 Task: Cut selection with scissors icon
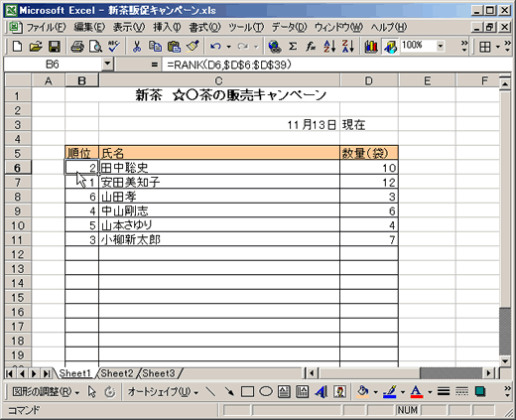[137, 46]
